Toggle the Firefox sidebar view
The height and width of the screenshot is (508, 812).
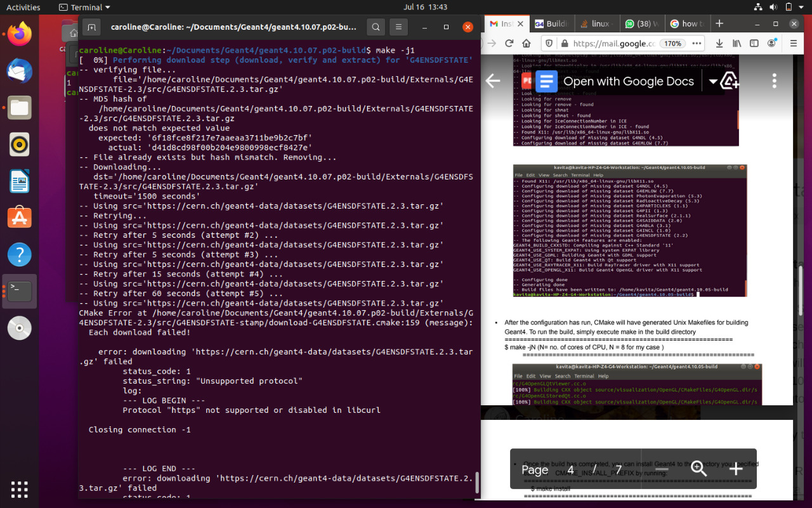[x=754, y=44]
